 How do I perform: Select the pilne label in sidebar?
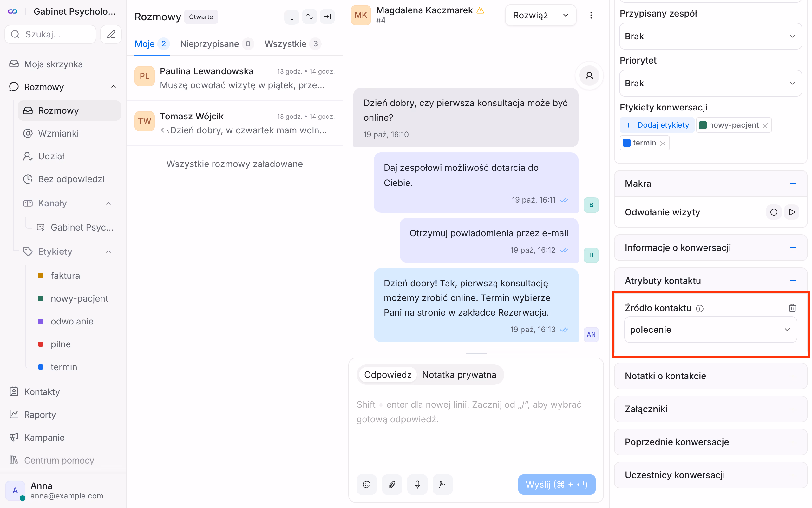click(x=60, y=344)
